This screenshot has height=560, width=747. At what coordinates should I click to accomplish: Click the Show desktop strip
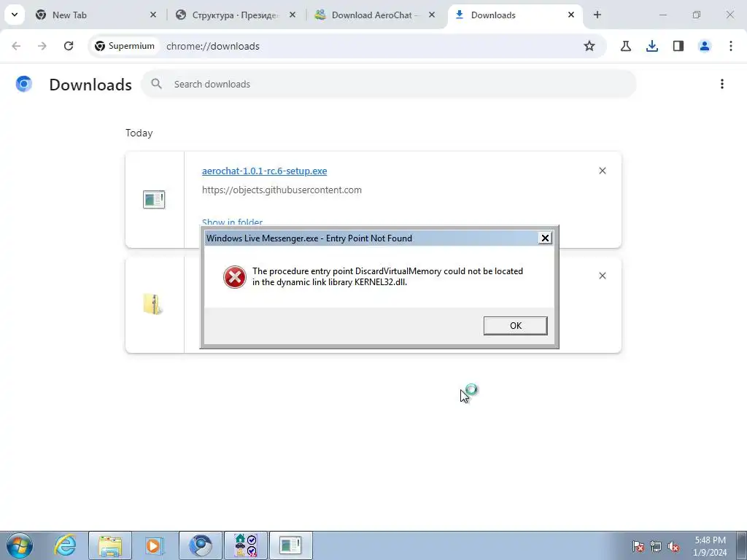[741, 545]
